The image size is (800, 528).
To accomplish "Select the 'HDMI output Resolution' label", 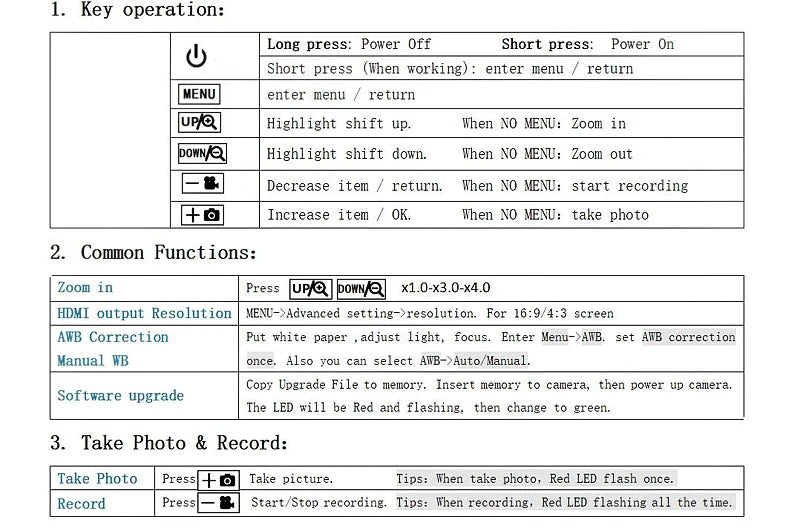I will pos(144,313).
